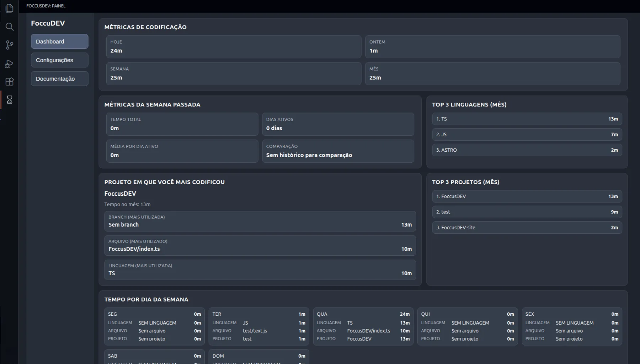Open the Search icon in the activity bar
The width and height of the screenshot is (640, 364).
pyautogui.click(x=10, y=27)
